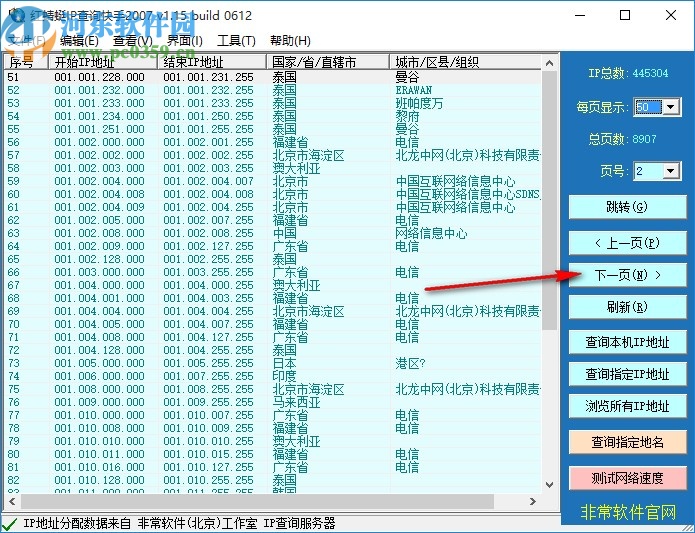Select row 66 start IP 001.003.000.000
This screenshot has width=695, height=533.
[273, 272]
